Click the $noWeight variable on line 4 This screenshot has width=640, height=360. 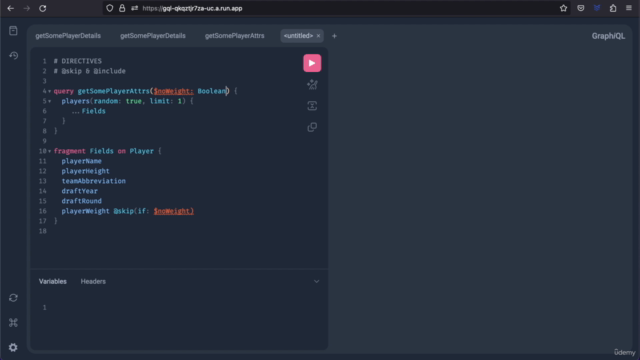(x=173, y=91)
